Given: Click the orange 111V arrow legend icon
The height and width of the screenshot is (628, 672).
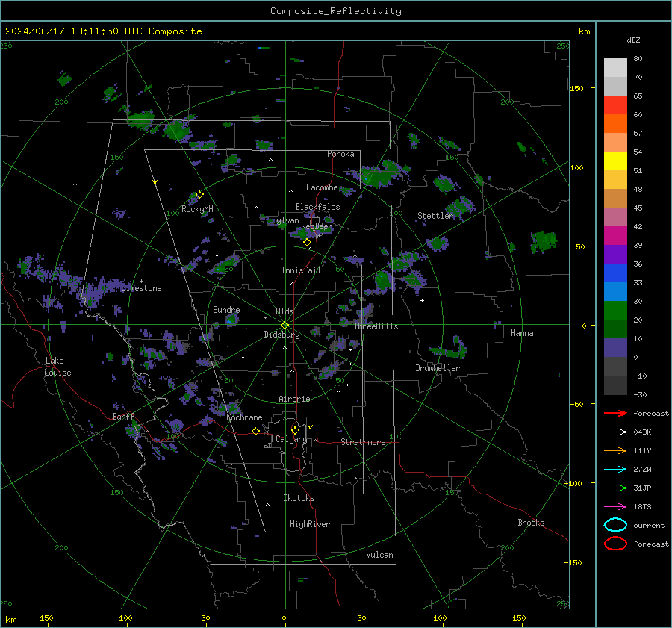Looking at the screenshot, I should point(615,450).
